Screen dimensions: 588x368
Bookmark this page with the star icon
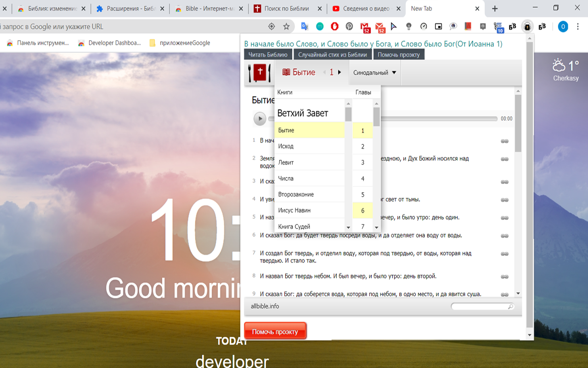286,27
